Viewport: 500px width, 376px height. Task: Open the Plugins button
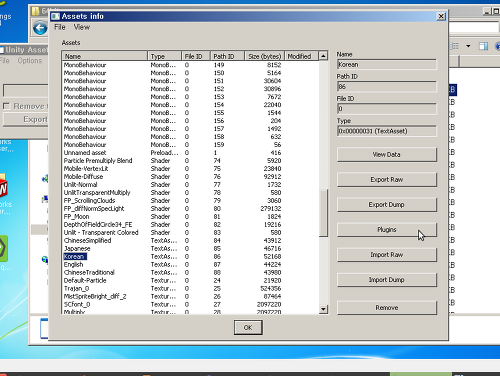(387, 230)
